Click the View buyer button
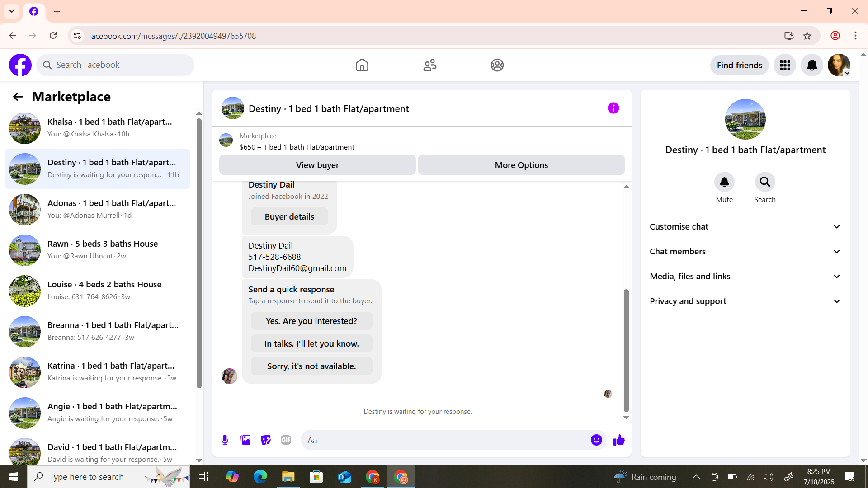 (317, 165)
